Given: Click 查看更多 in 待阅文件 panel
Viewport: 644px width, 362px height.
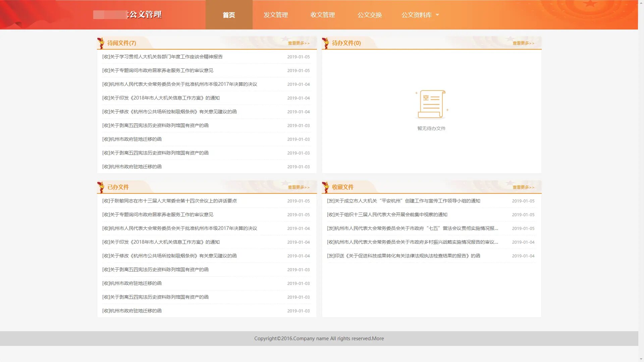Looking at the screenshot, I should click(x=299, y=43).
